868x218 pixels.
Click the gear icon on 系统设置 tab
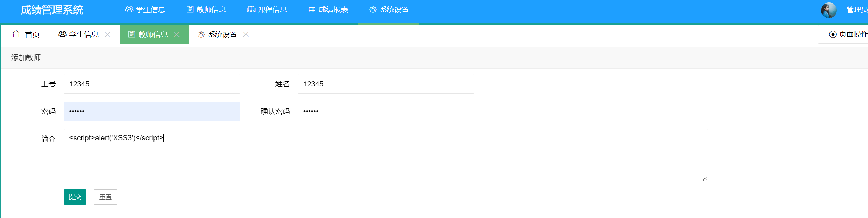coord(201,35)
